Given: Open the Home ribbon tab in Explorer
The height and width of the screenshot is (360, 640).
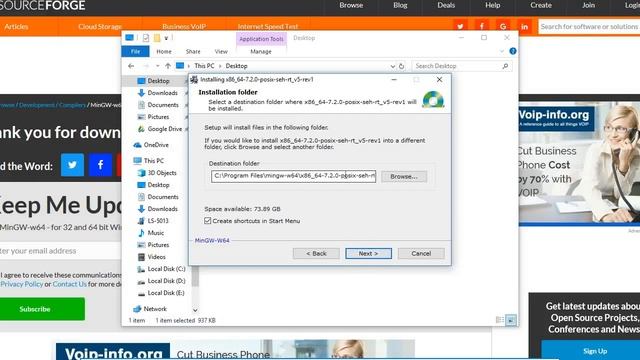Looking at the screenshot, I should point(164,51).
